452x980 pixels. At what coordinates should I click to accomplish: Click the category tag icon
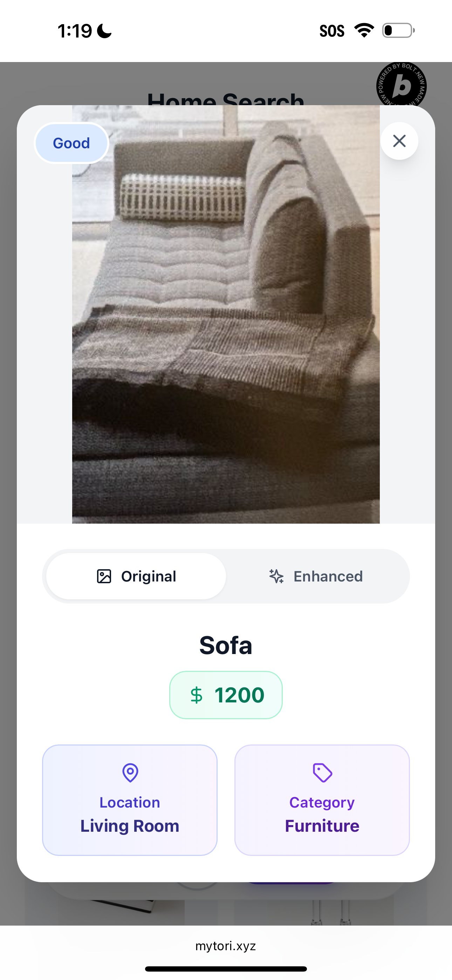322,773
